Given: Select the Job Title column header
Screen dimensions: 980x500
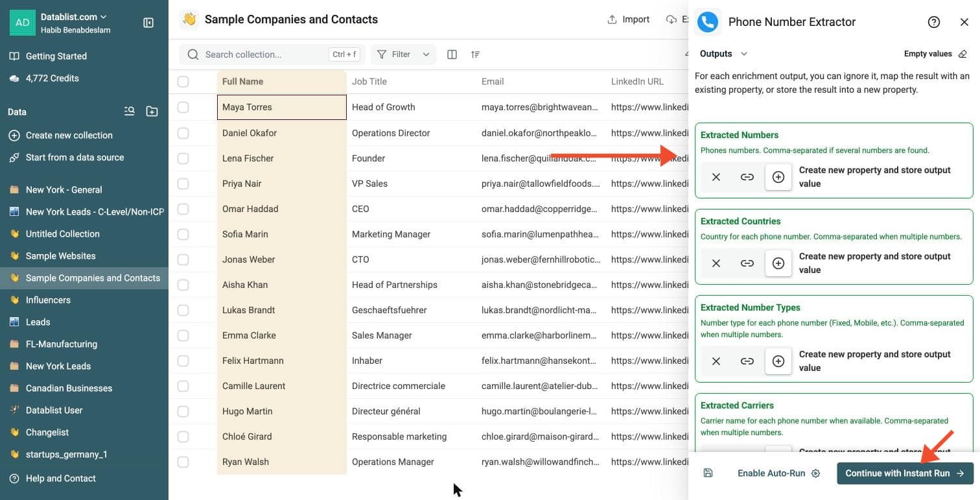Looking at the screenshot, I should click(x=411, y=82).
